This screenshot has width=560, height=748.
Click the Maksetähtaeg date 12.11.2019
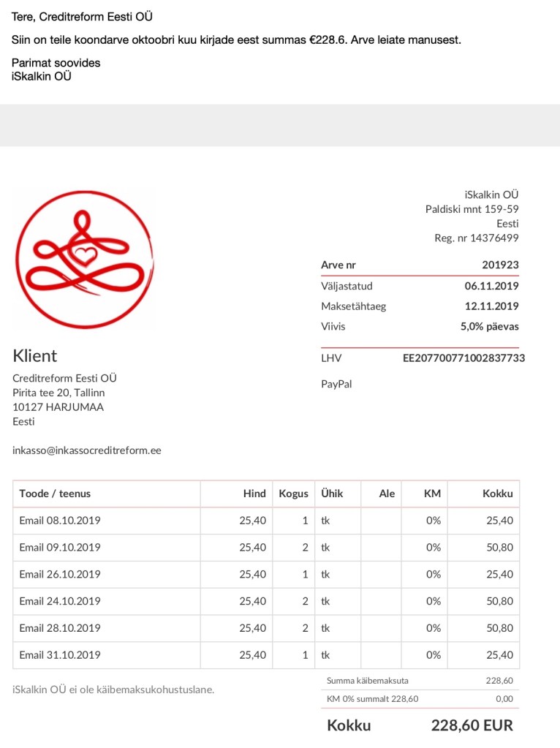pyautogui.click(x=491, y=306)
